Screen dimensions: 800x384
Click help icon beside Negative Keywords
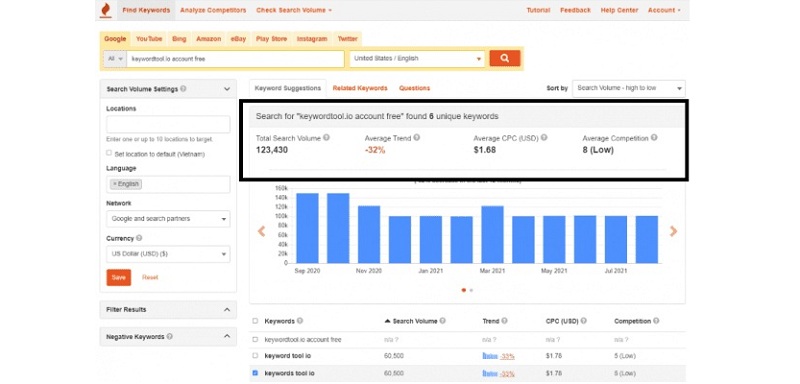(x=169, y=337)
